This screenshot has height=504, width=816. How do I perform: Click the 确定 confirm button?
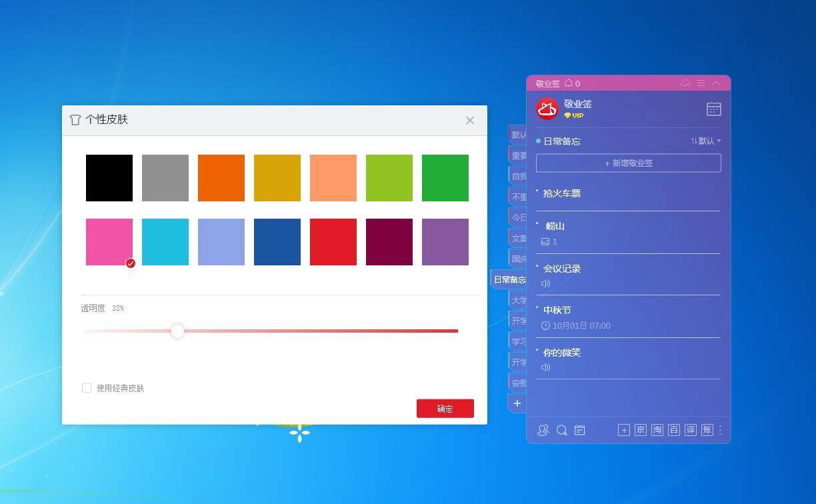pyautogui.click(x=445, y=409)
